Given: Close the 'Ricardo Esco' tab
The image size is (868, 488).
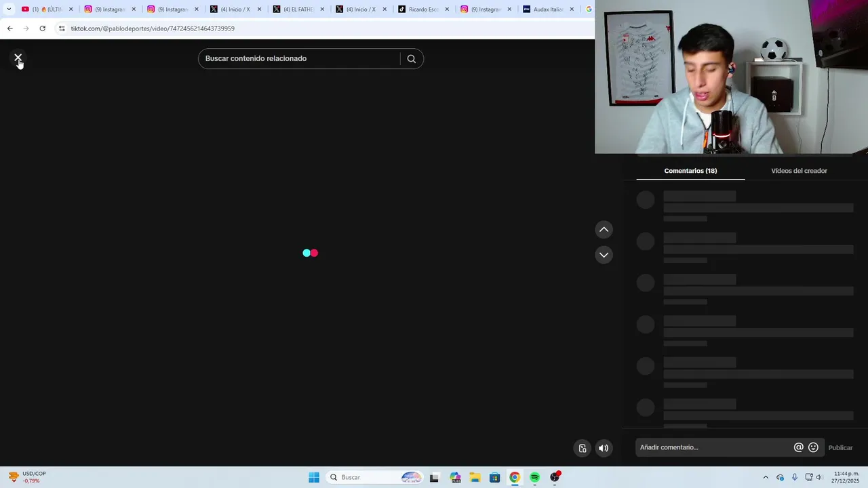Looking at the screenshot, I should point(447,9).
